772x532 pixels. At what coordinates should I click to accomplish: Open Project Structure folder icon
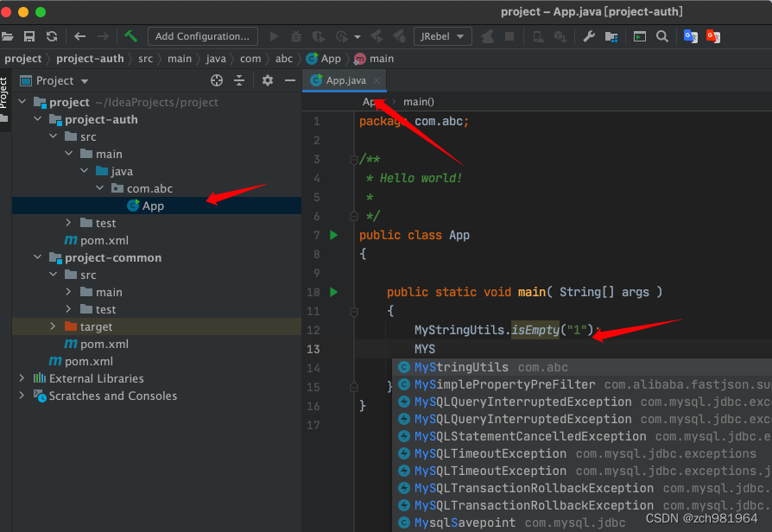pos(611,36)
